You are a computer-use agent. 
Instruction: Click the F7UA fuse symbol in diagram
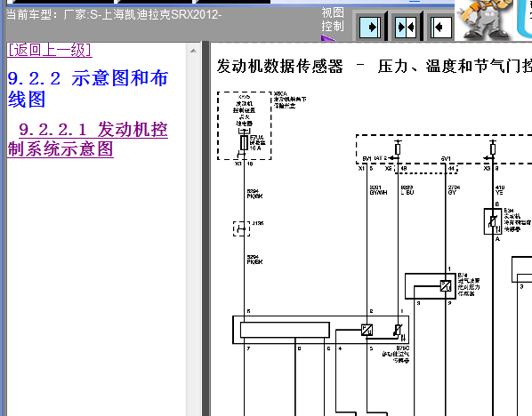[244, 142]
